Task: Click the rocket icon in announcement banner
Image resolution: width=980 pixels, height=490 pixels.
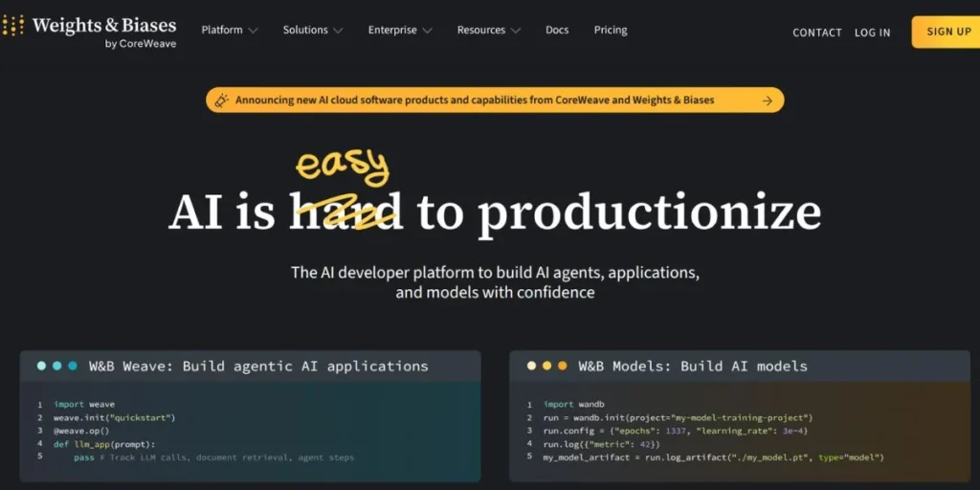Action: pyautogui.click(x=221, y=100)
